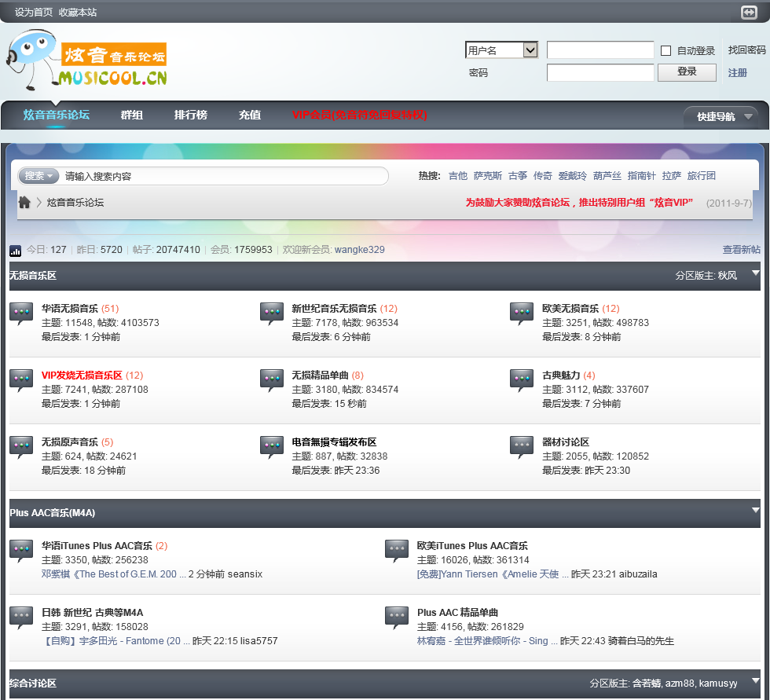Click the home icon in breadcrumb
The width and height of the screenshot is (770, 700).
24,202
